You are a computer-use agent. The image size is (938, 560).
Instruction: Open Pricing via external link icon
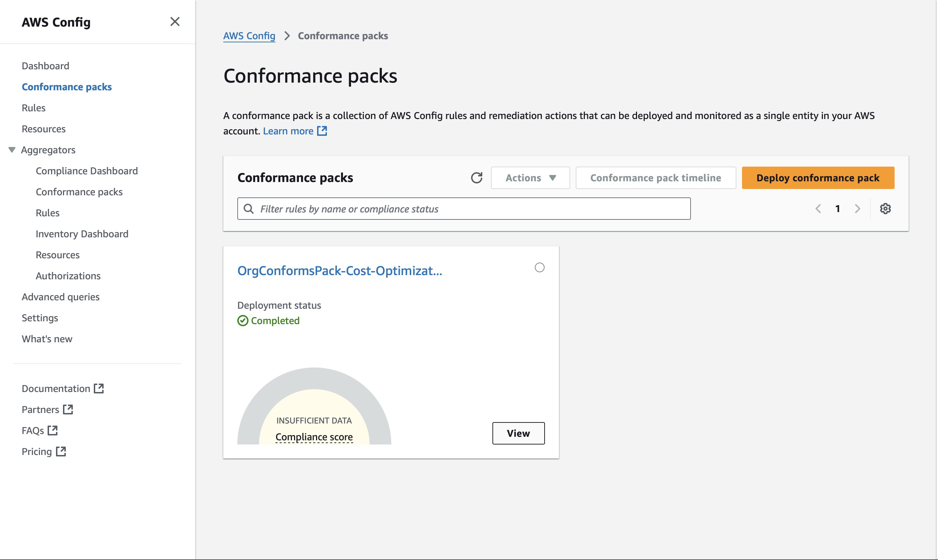click(x=62, y=451)
